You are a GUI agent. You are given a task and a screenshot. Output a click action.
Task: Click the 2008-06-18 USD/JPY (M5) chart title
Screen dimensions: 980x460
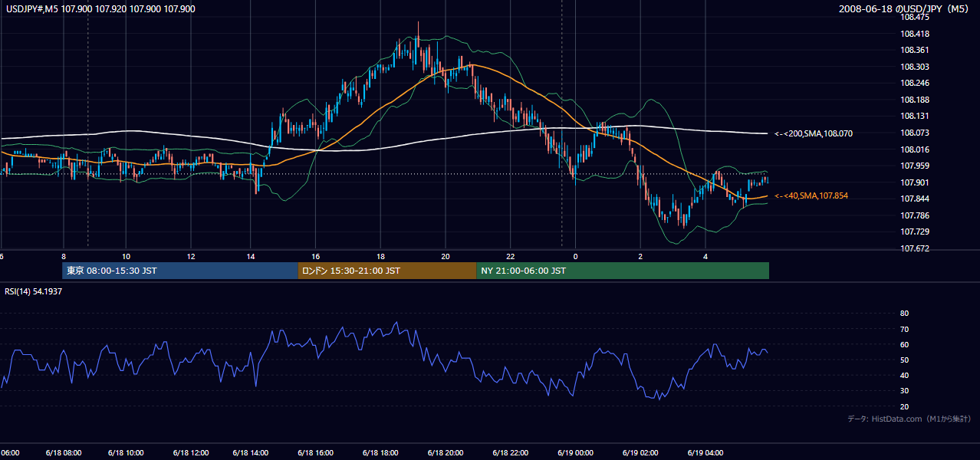(905, 9)
